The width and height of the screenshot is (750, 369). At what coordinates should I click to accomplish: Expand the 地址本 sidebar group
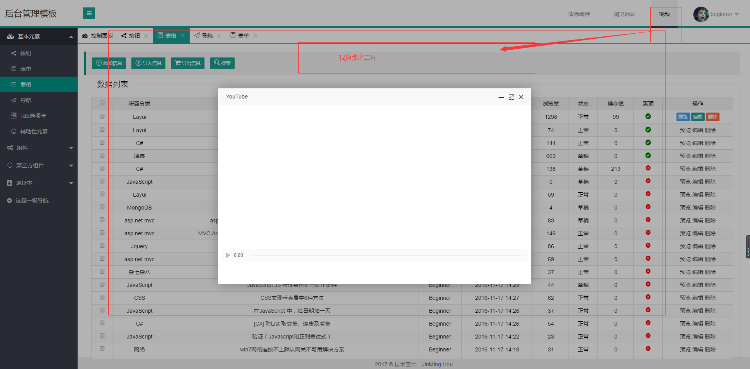click(39, 183)
